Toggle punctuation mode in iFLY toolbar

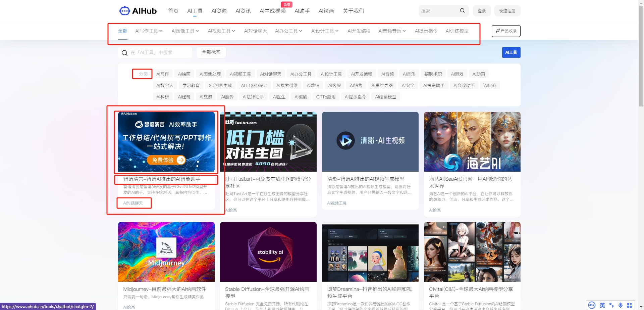click(x=611, y=305)
